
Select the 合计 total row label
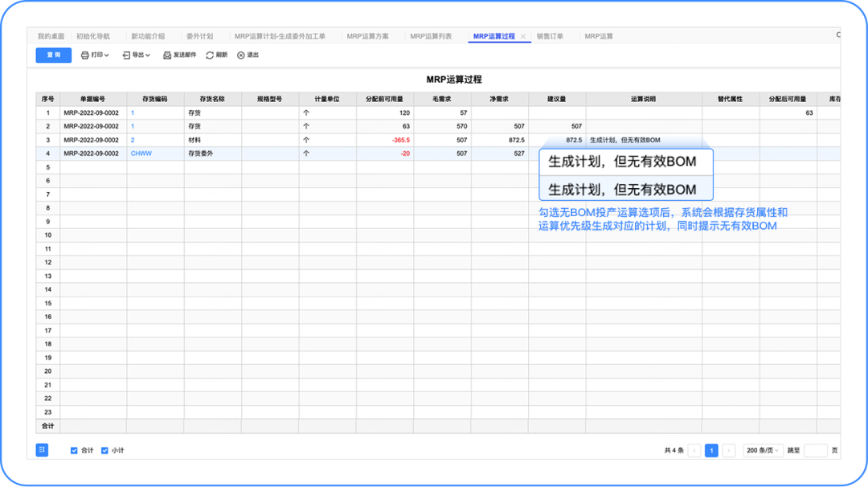[47, 426]
